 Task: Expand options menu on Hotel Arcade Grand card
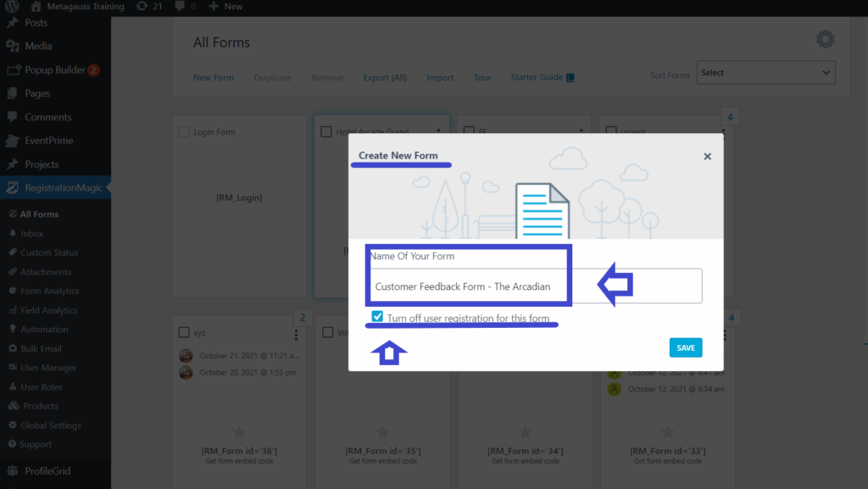click(438, 131)
